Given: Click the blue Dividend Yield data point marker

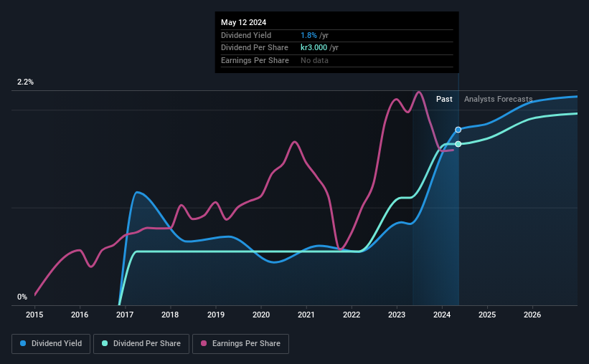Looking at the screenshot, I should click(x=458, y=130).
